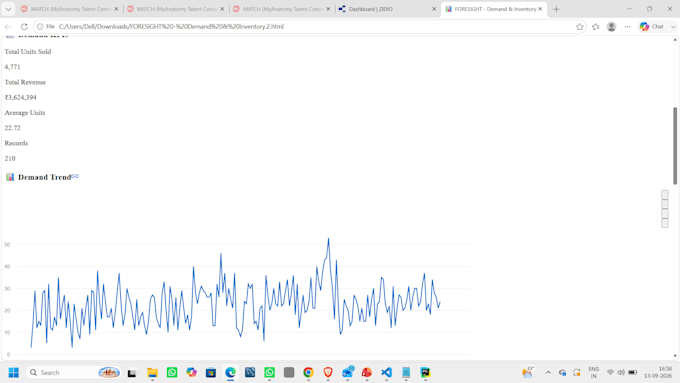Open a new browser tab
This screenshot has width=680, height=383.
556,9
